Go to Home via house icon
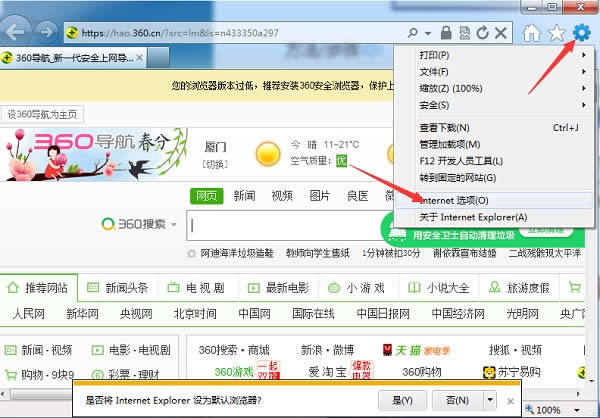This screenshot has height=418, width=600. coord(532,33)
